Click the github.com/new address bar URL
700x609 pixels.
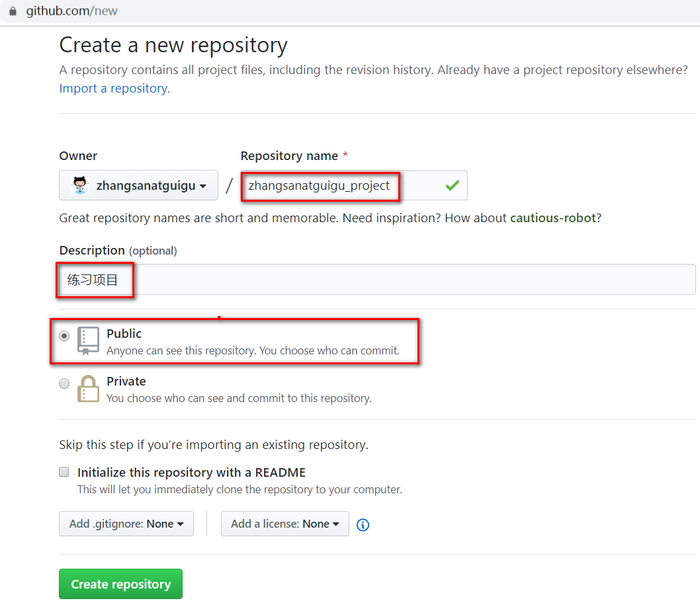(72, 11)
